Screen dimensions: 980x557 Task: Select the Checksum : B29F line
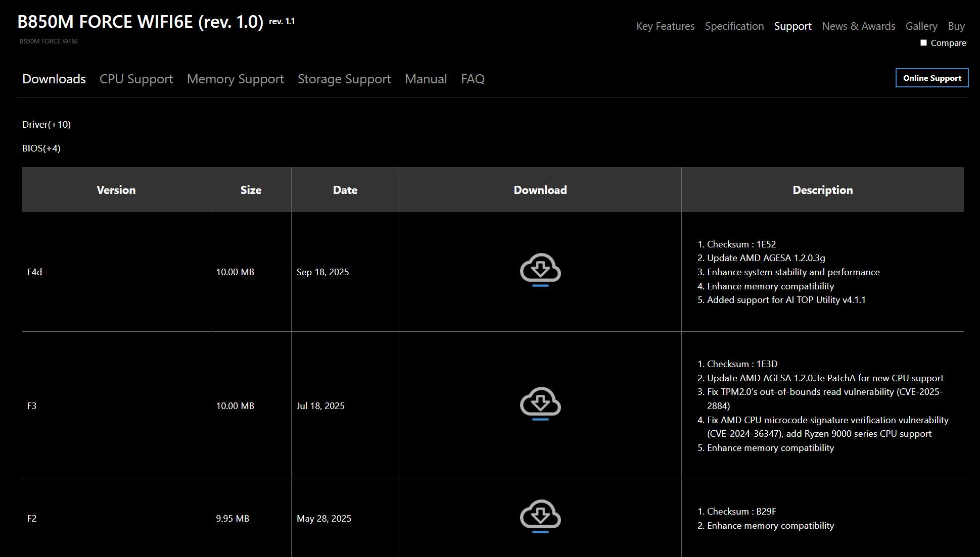tap(741, 512)
